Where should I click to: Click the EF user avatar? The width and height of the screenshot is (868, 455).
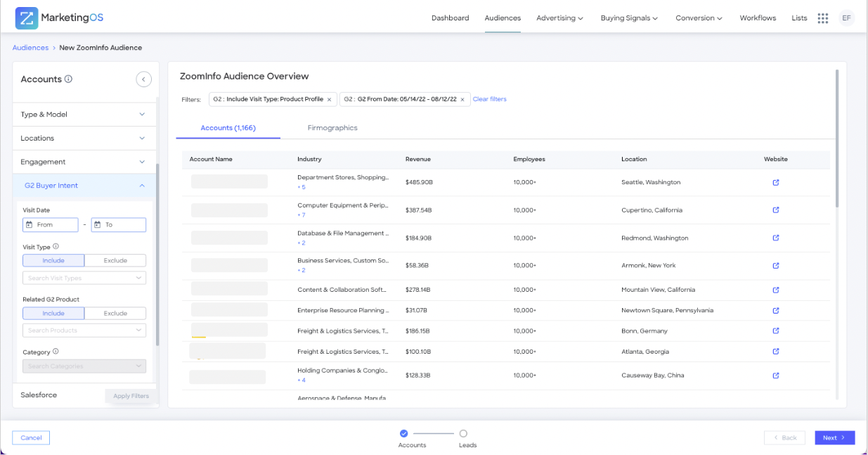pyautogui.click(x=846, y=18)
